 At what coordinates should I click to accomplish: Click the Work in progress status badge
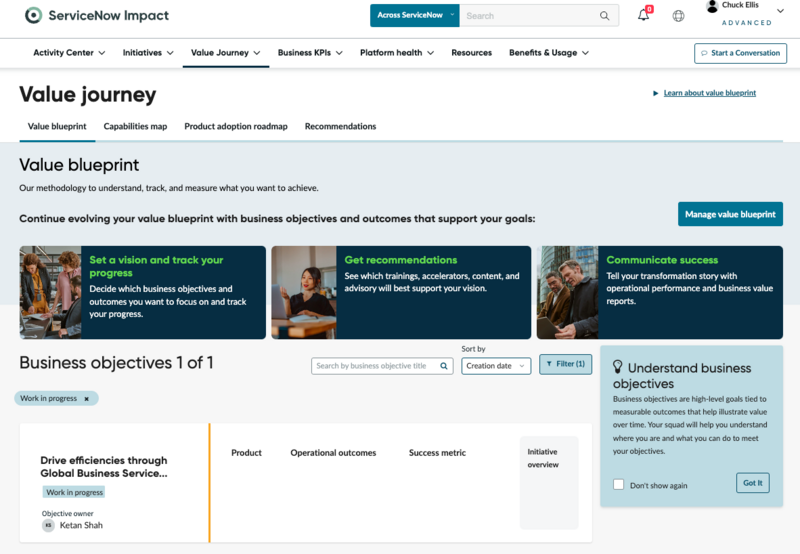[x=74, y=492]
